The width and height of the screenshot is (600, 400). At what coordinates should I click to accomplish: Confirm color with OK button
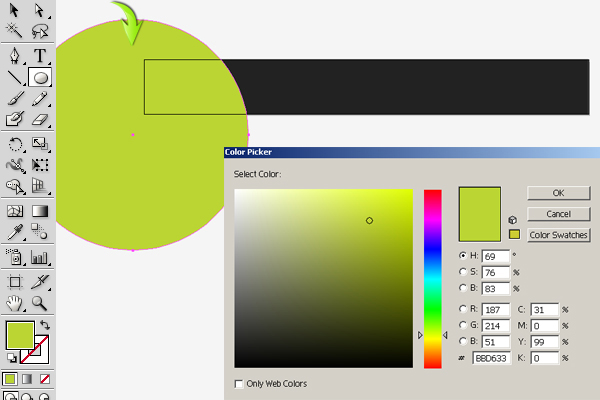pyautogui.click(x=558, y=193)
